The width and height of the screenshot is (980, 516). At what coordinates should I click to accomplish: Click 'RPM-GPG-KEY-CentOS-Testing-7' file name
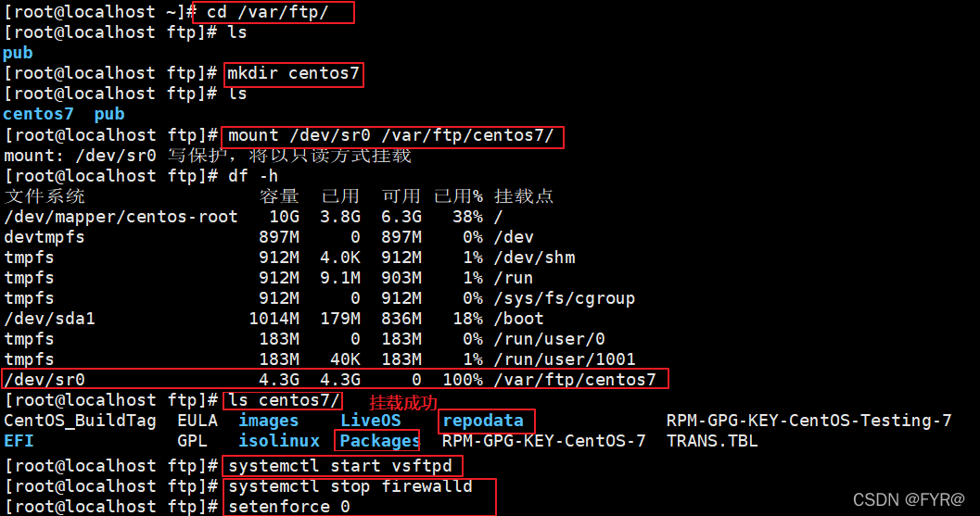(808, 422)
